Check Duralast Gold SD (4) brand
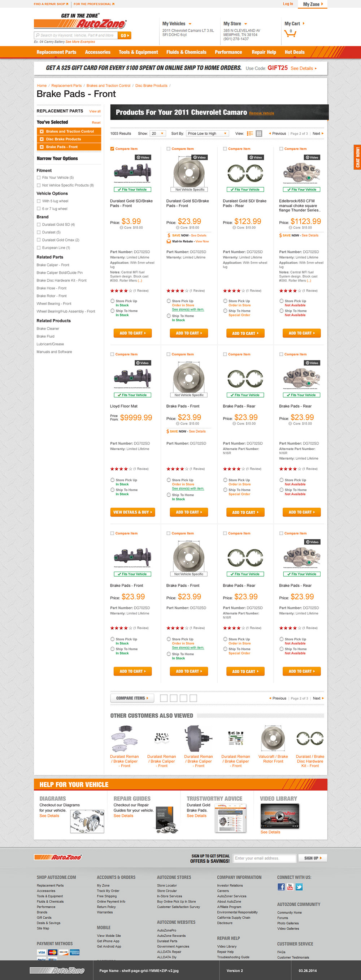The width and height of the screenshot is (361, 980). coord(39,224)
